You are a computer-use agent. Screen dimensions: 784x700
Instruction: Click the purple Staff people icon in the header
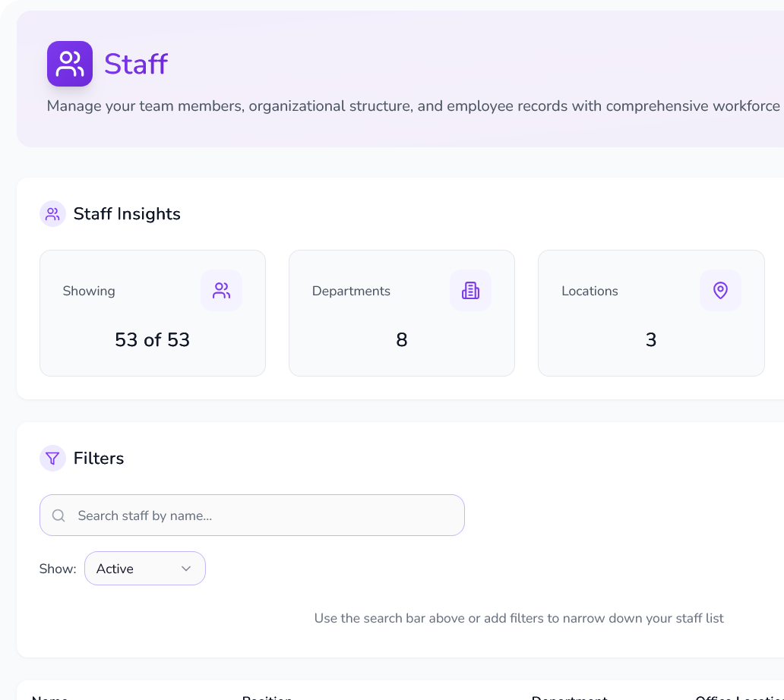pyautogui.click(x=69, y=64)
